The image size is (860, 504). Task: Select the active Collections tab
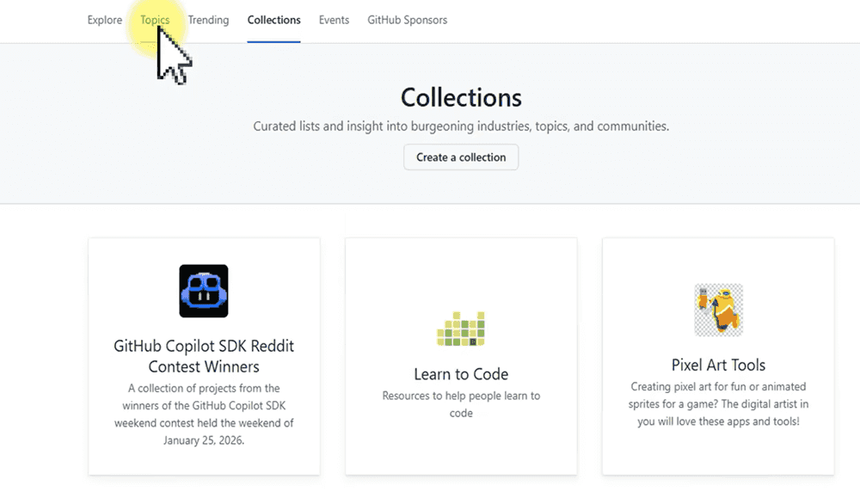(273, 20)
